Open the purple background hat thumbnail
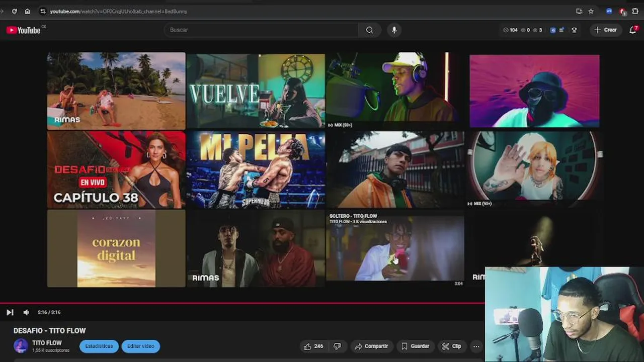The image size is (644, 362). point(534,91)
